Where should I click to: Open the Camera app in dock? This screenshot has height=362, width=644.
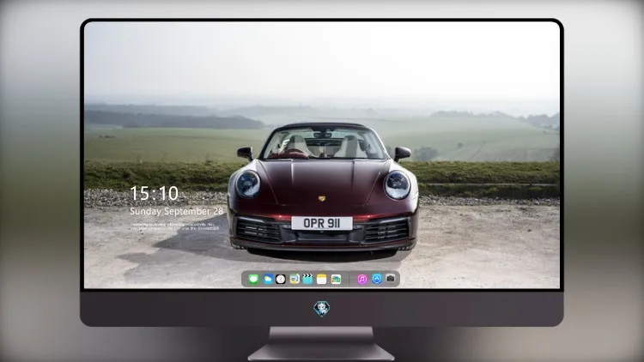[x=391, y=279]
